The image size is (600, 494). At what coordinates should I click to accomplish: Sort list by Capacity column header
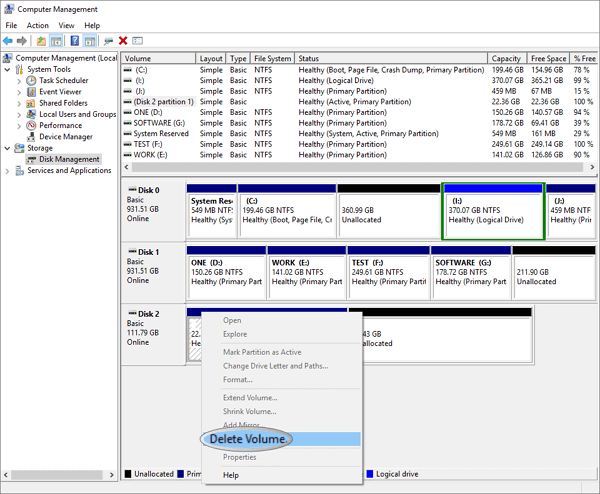point(505,58)
